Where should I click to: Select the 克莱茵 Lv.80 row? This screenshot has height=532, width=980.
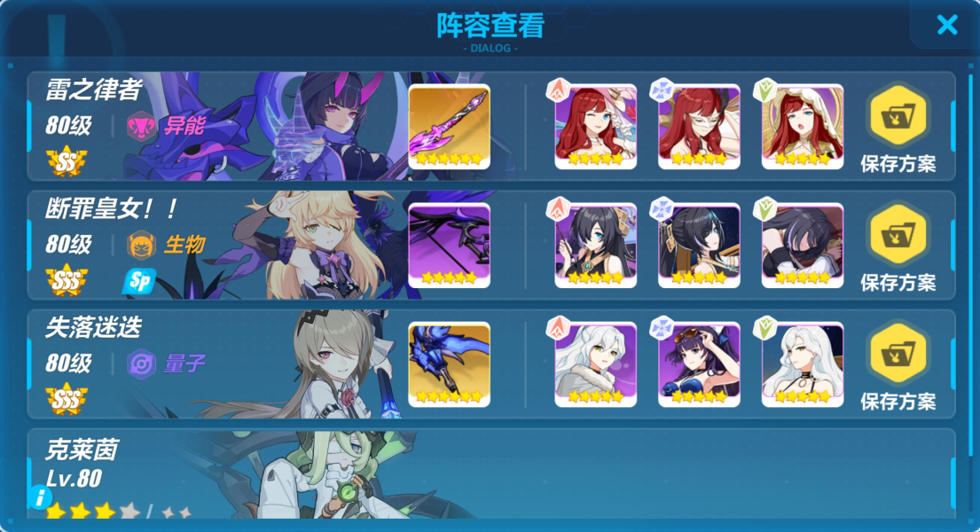pyautogui.click(x=491, y=473)
